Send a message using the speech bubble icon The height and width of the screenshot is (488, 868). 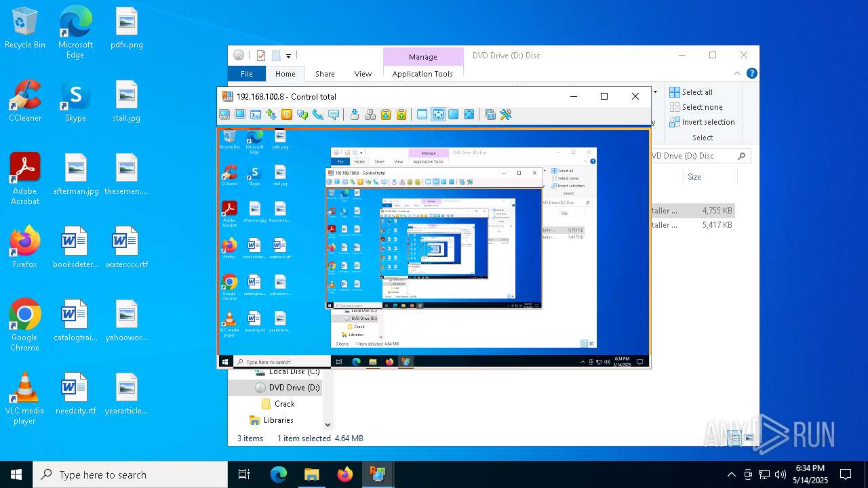pyautogui.click(x=334, y=115)
